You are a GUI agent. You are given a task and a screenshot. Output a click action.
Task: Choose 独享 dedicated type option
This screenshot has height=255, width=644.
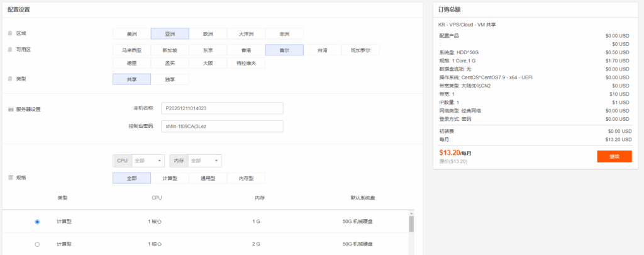click(x=170, y=79)
